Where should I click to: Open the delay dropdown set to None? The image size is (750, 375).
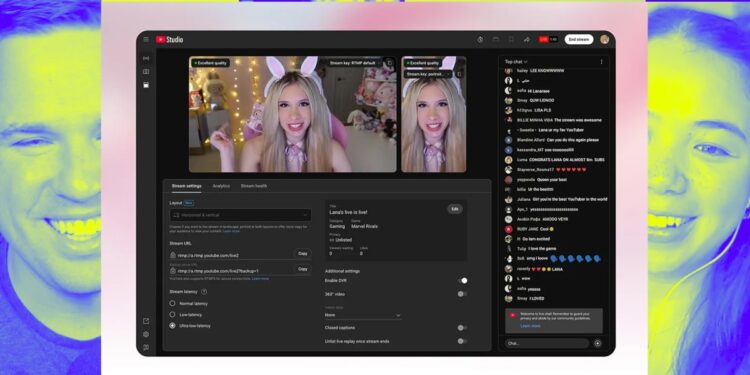pos(363,315)
